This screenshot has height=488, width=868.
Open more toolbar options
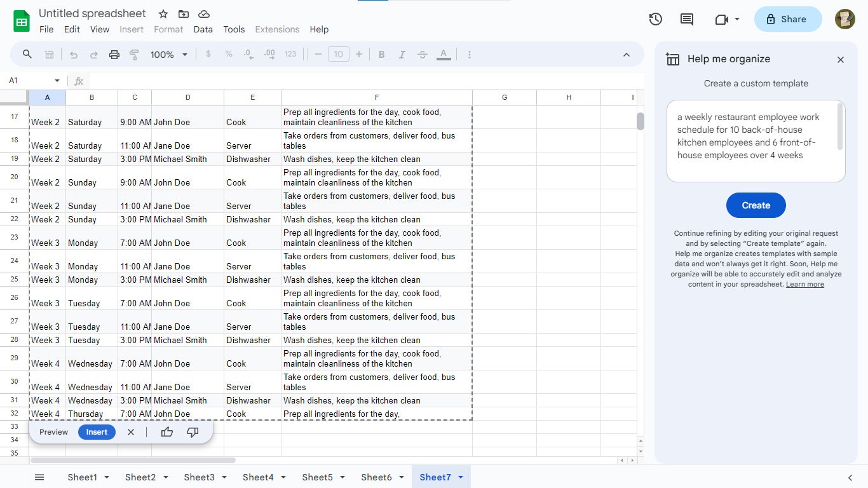470,55
